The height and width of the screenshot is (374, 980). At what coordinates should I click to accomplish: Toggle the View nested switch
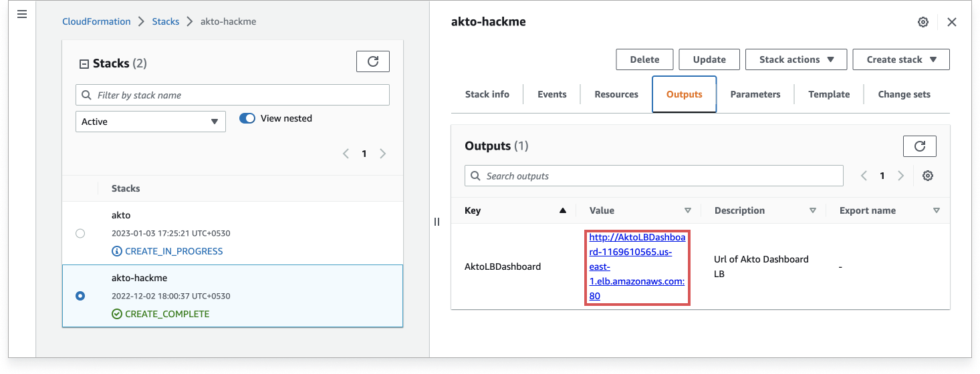click(x=247, y=118)
